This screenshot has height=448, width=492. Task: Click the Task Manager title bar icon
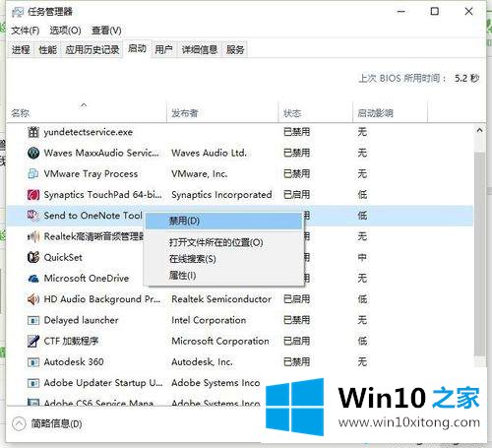[x=18, y=12]
